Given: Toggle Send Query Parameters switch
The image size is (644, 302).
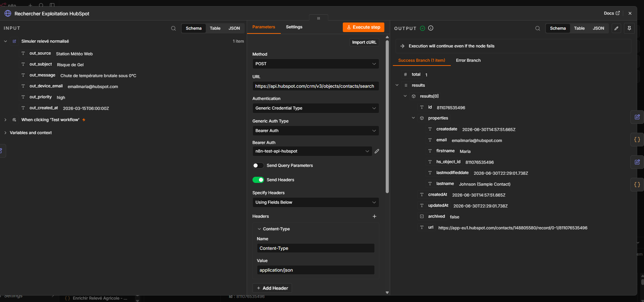Looking at the screenshot, I should tap(258, 166).
